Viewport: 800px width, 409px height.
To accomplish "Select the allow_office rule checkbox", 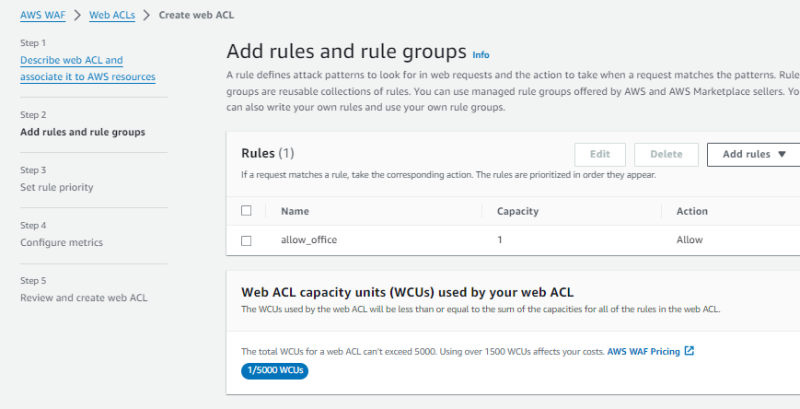I will pyautogui.click(x=246, y=240).
